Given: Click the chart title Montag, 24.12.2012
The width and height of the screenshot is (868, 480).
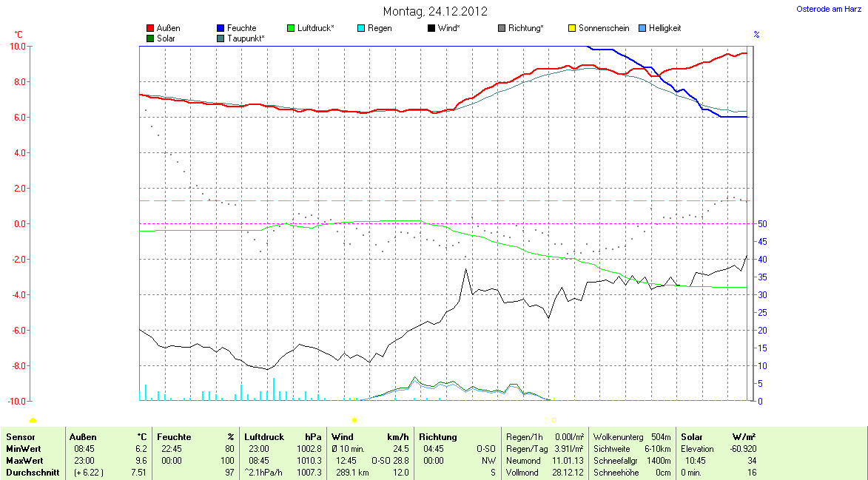Looking at the screenshot, I should click(x=435, y=11).
